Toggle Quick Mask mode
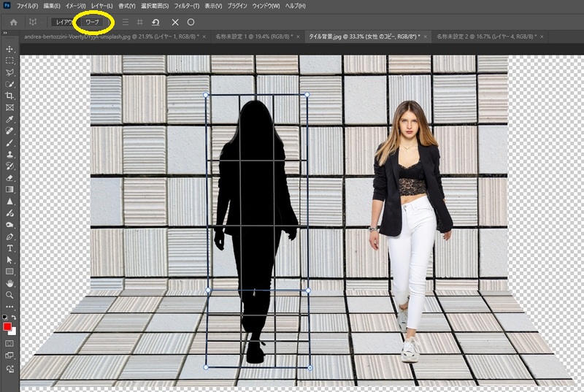This screenshot has width=584, height=392. coord(9,342)
